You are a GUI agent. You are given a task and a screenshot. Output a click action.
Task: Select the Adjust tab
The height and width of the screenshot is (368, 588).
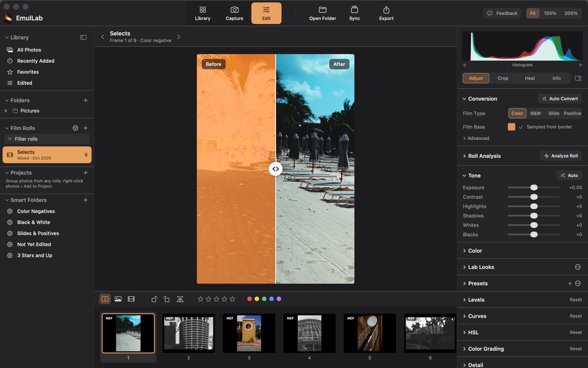(476, 78)
